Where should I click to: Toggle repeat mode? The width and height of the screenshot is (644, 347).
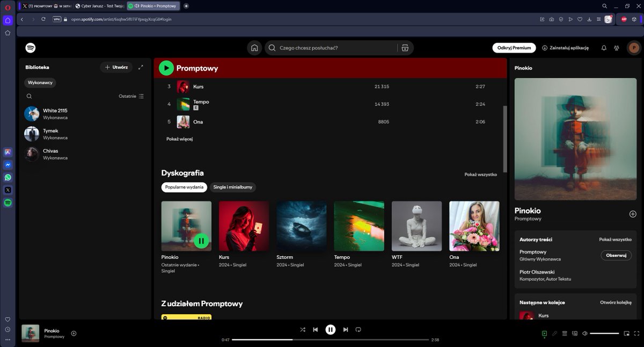tap(358, 329)
